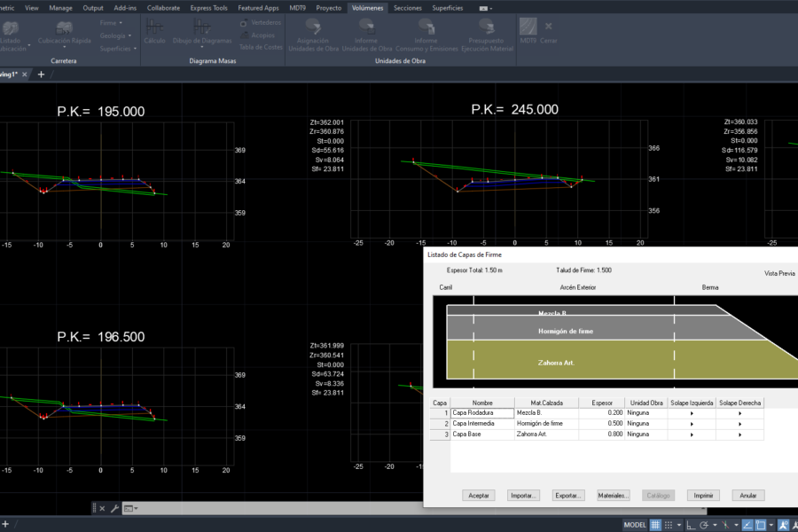Screen dimensions: 798x532
Task: Click Aceptar in firme dialog
Action: [479, 496]
